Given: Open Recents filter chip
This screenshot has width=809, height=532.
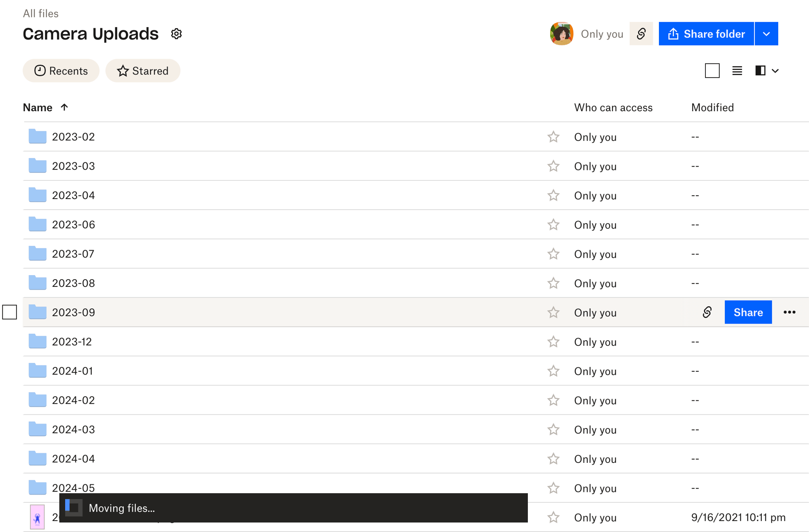Looking at the screenshot, I should coord(61,71).
